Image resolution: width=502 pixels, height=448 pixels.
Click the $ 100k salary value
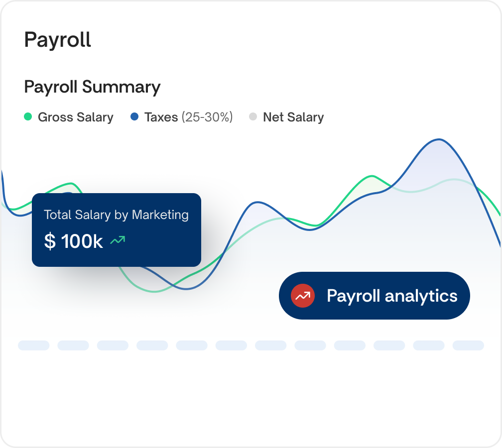coord(74,241)
